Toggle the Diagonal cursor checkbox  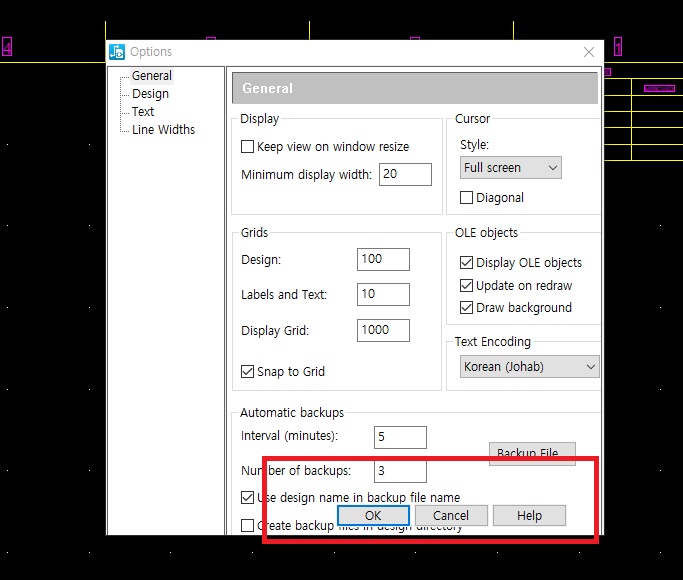467,198
